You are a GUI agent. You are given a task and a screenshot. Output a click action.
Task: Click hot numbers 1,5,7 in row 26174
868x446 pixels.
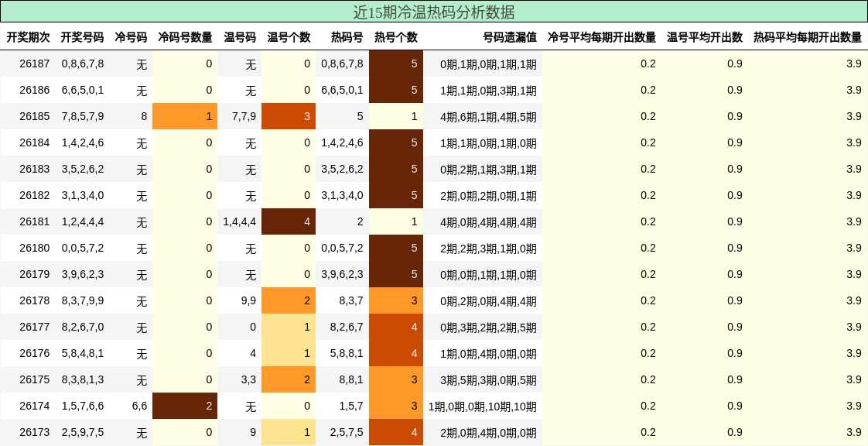coord(350,406)
